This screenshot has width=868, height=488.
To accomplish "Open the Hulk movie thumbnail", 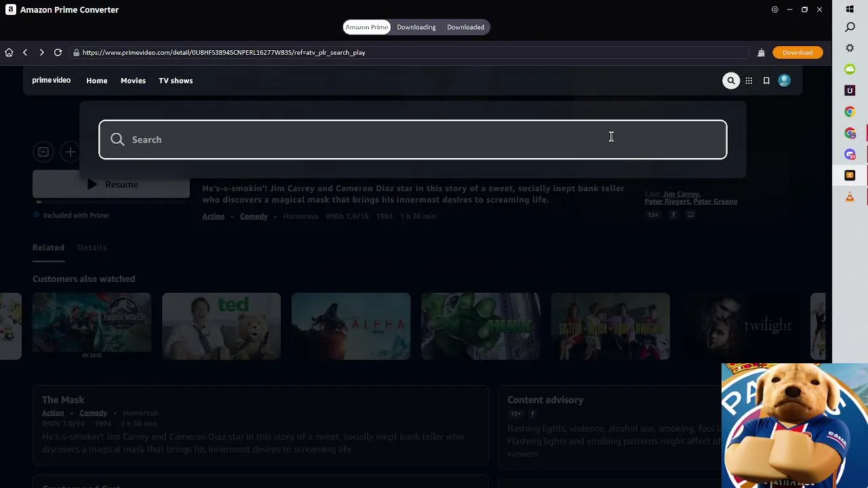I will 481,326.
